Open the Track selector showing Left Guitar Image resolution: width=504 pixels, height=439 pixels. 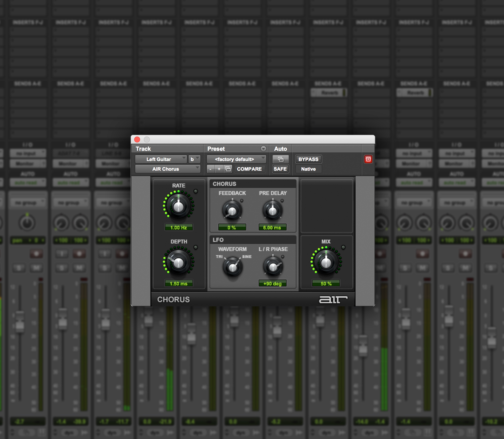[161, 159]
